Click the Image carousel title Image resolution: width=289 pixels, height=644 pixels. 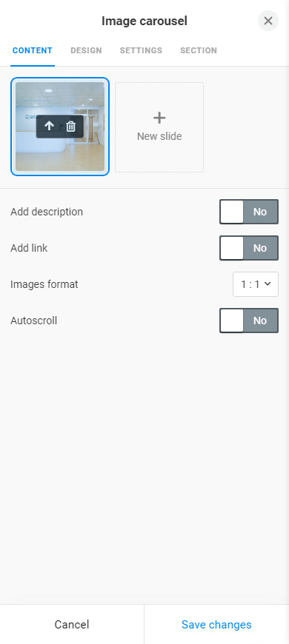(144, 21)
